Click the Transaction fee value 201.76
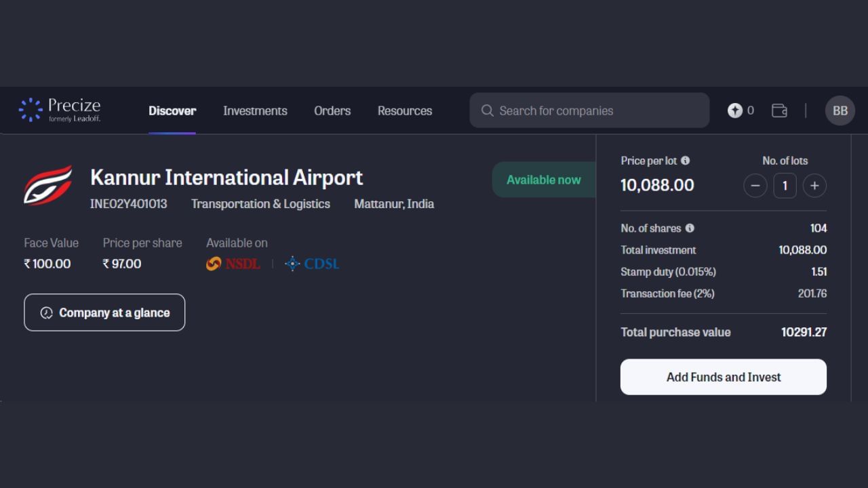Viewport: 868px width, 488px height. 812,293
